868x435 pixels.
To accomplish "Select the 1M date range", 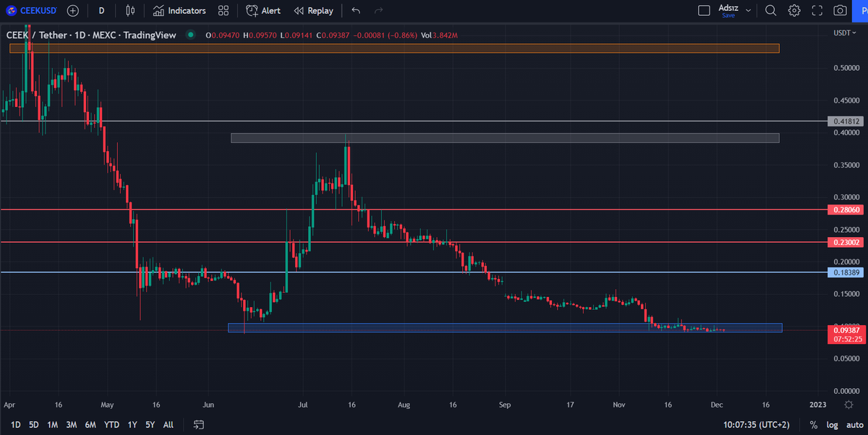I will point(53,424).
